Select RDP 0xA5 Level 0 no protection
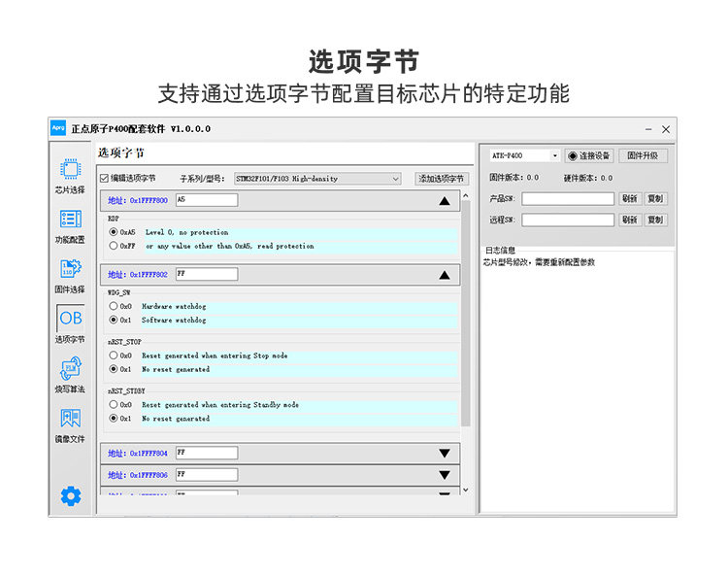The height and width of the screenshot is (576, 728). tap(114, 232)
